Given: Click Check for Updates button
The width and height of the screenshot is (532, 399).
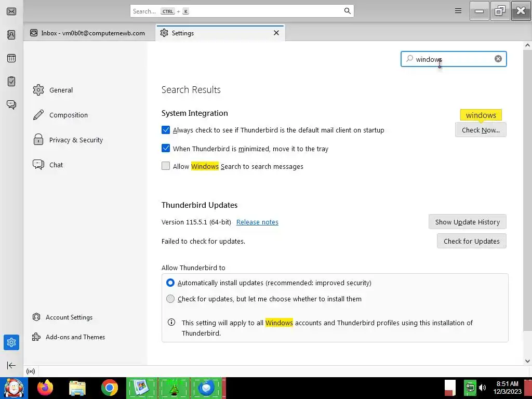Looking at the screenshot, I should coord(471,241).
